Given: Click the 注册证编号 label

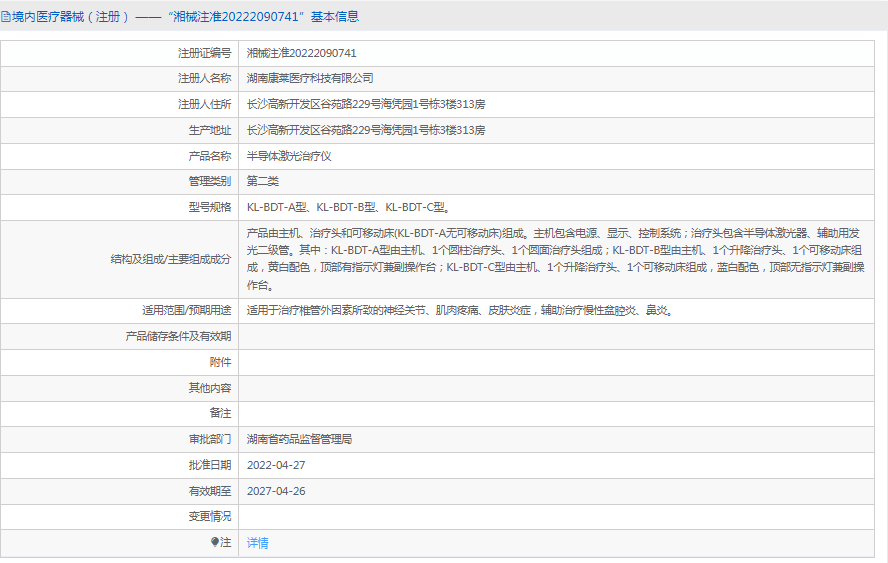Looking at the screenshot, I should [x=204, y=53].
